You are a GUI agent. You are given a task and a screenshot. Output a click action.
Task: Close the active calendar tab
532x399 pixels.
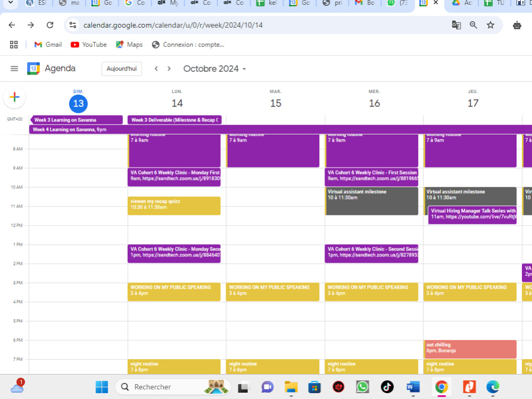click(x=436, y=3)
